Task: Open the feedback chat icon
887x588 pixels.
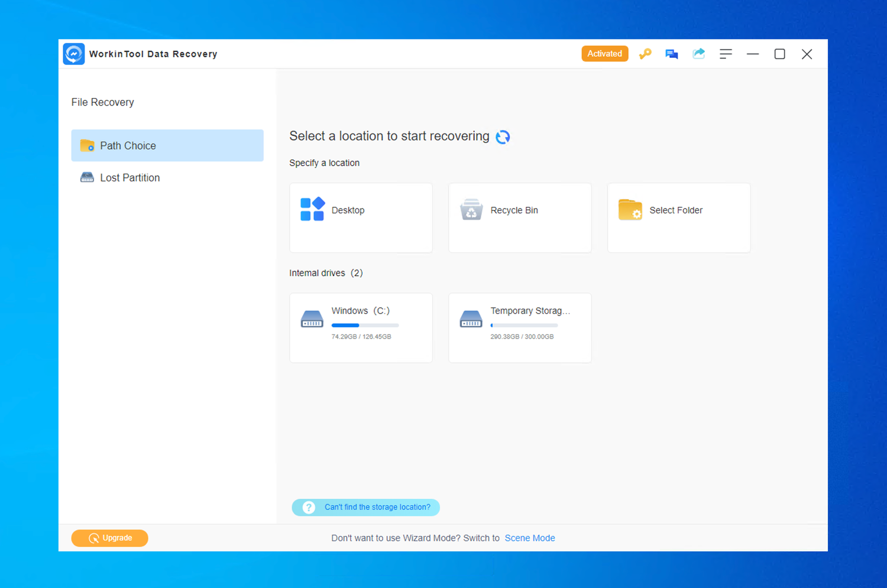Action: tap(672, 54)
